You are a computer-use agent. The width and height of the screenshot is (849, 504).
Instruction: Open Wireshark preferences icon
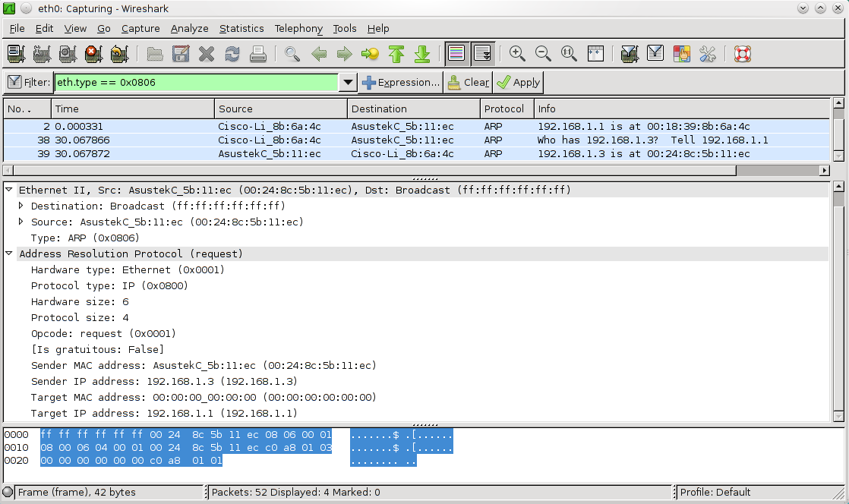click(707, 54)
